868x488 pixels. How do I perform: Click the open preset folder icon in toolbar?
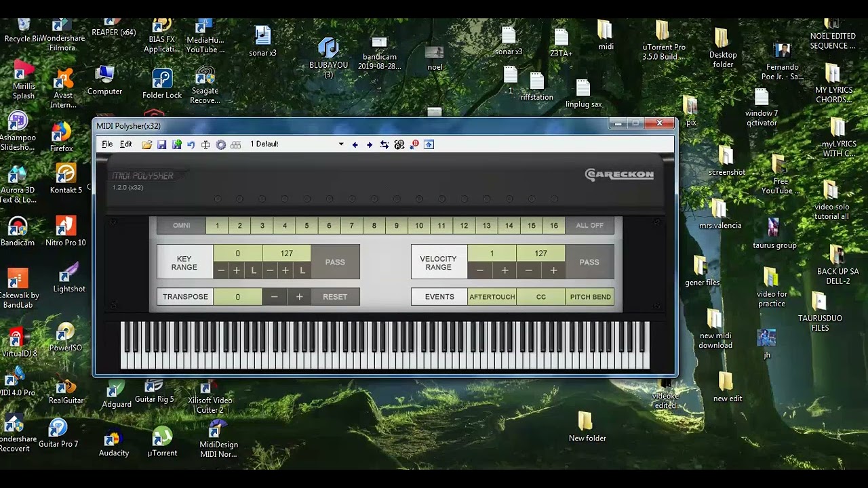pyautogui.click(x=146, y=144)
